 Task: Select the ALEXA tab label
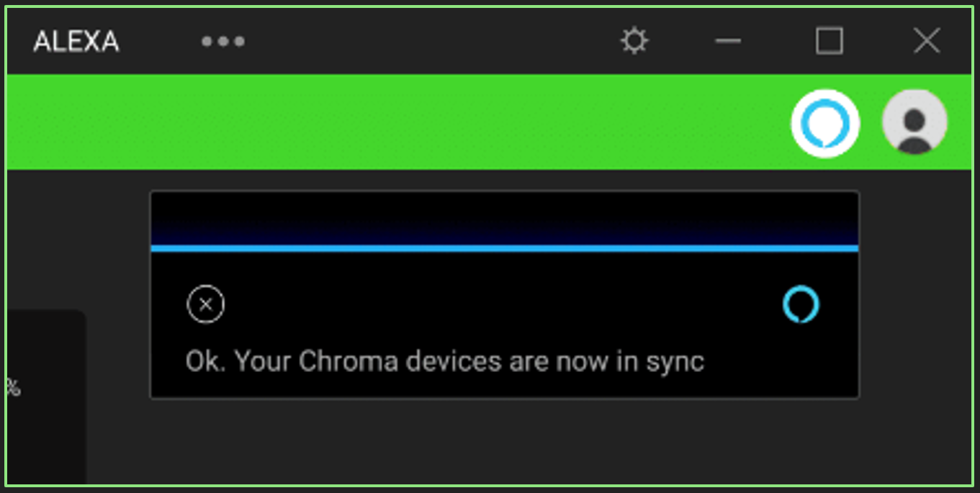pyautogui.click(x=76, y=42)
